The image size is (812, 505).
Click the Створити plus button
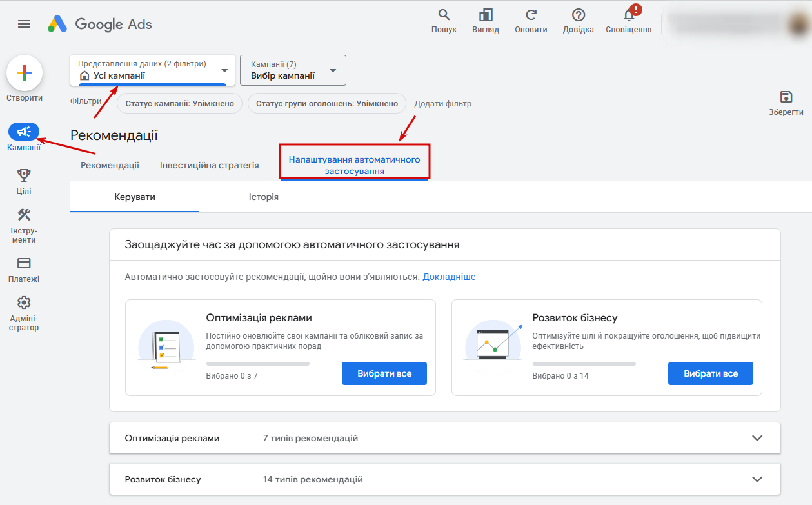click(25, 73)
